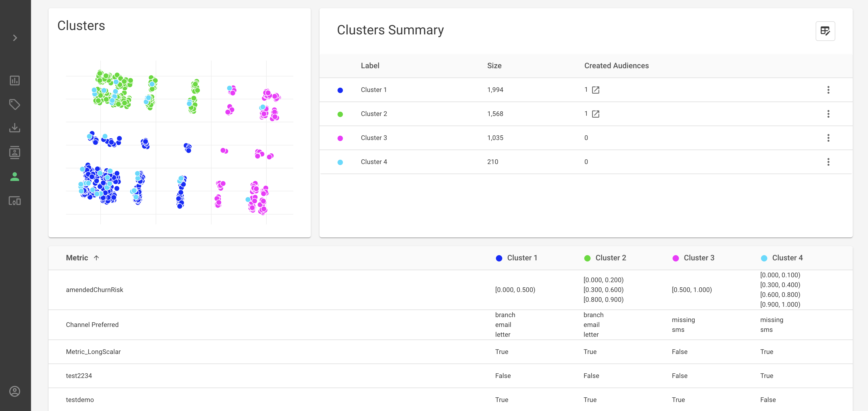Viewport: 868px width, 411px height.
Task: Click the size value 1,035
Action: [x=495, y=138]
